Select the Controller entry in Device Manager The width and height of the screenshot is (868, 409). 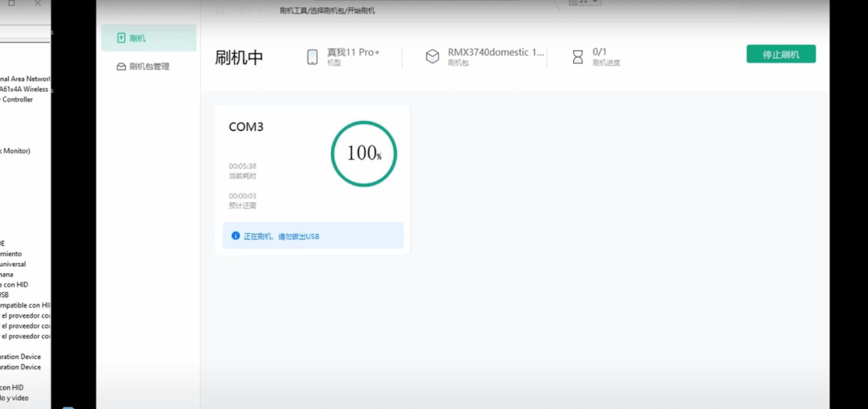[x=17, y=99]
